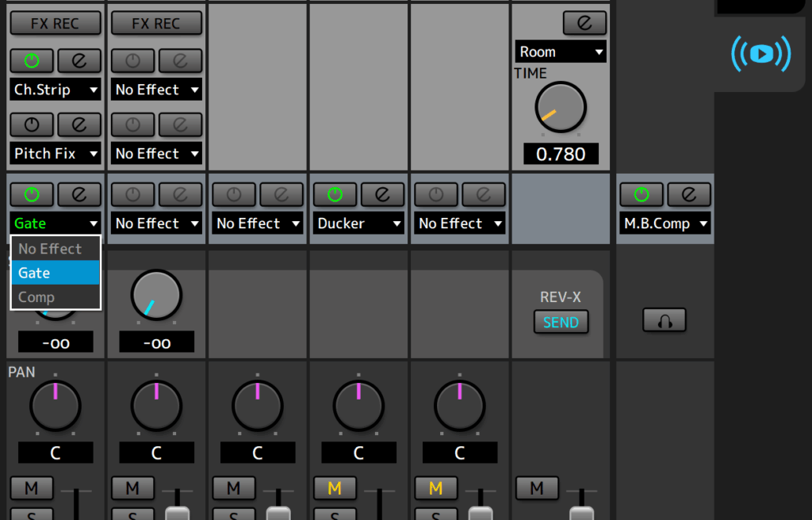Open the Gate effect editor
812x520 pixels.
pyautogui.click(x=79, y=194)
